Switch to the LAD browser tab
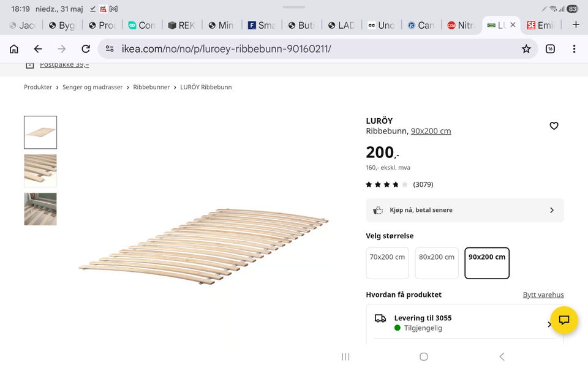This screenshot has height=368, width=588. (341, 25)
